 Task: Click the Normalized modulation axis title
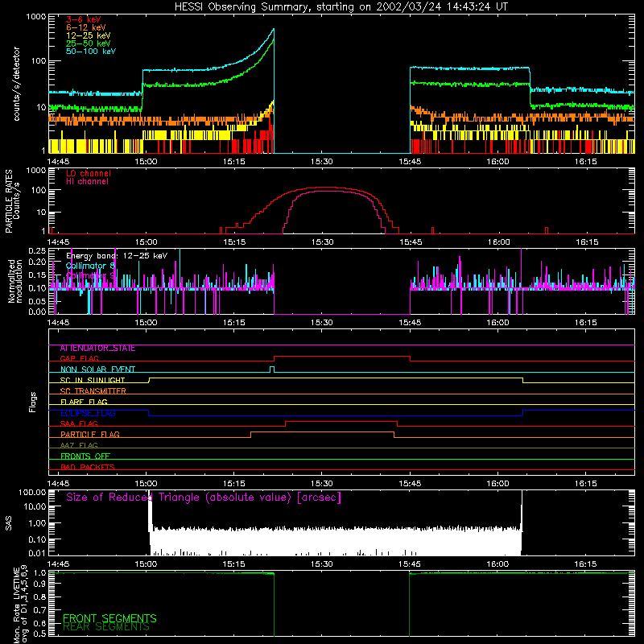[15, 281]
